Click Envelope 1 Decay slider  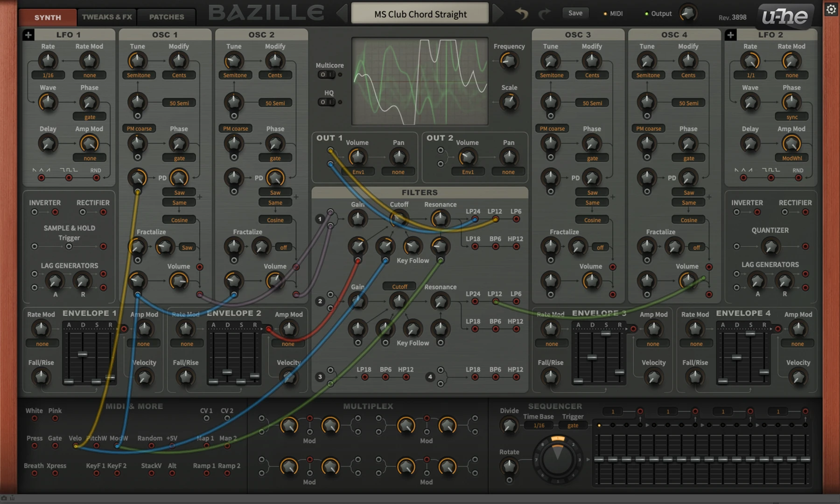(x=83, y=354)
